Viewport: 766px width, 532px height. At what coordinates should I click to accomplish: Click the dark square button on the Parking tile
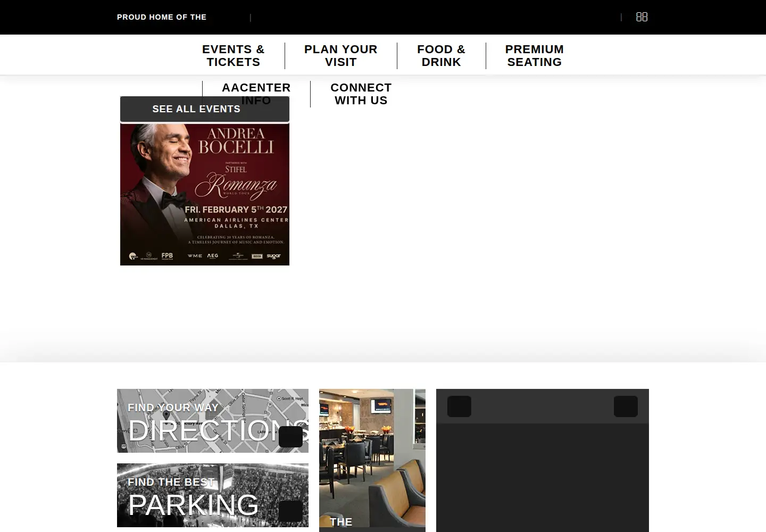290,511
